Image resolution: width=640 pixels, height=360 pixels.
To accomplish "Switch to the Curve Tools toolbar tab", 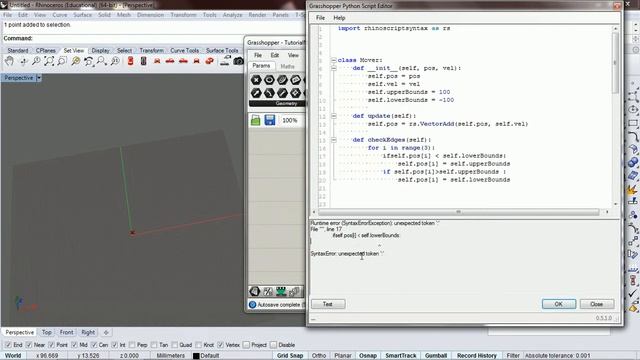I will tap(184, 50).
